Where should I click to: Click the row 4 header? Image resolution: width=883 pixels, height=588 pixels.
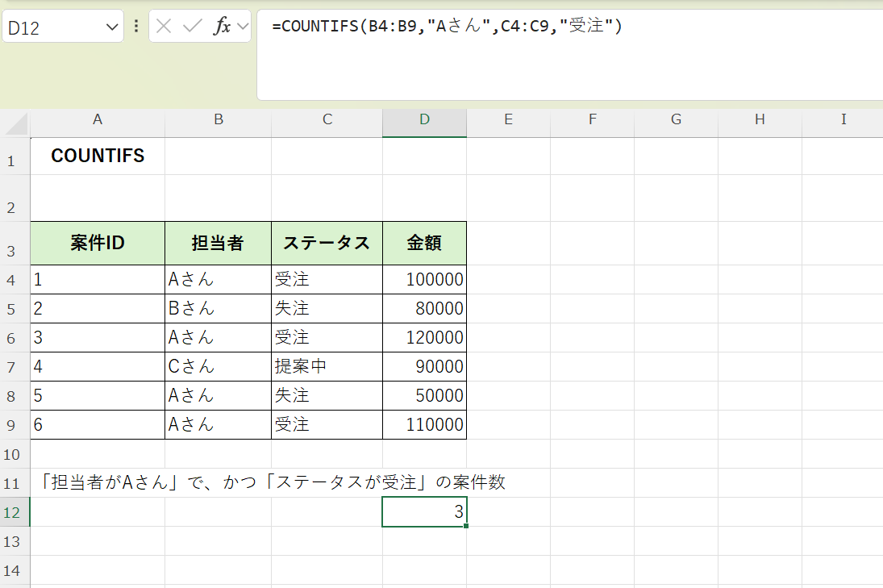15,279
